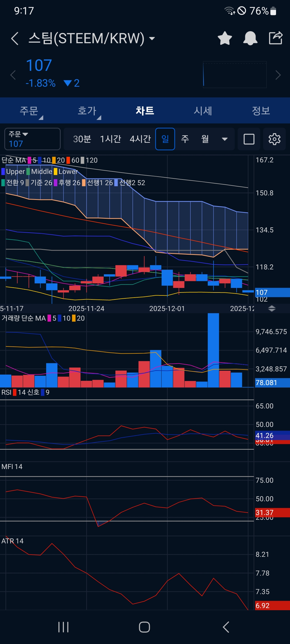The image size is (290, 644).
Task: Tap the 단순 MA legend label
Action: 14,160
